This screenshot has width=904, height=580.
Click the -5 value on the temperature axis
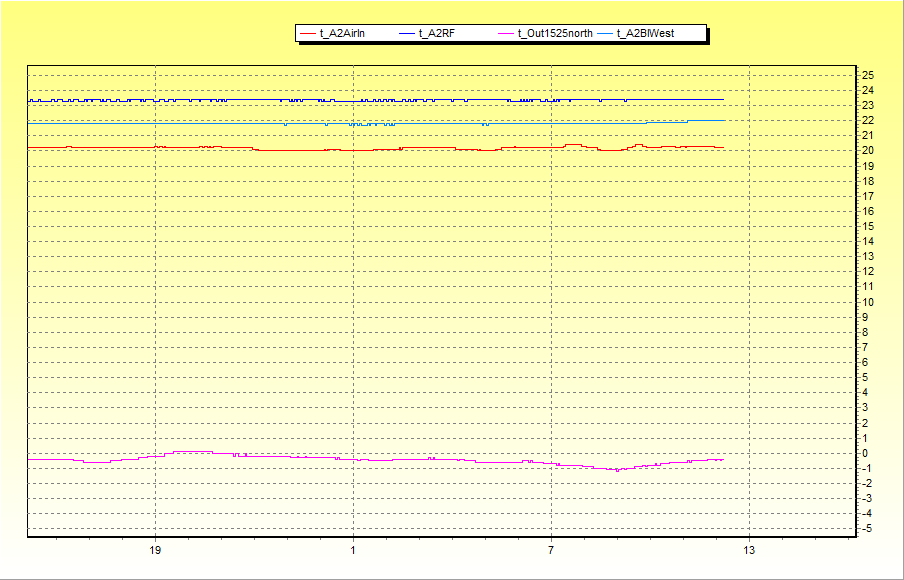(867, 528)
